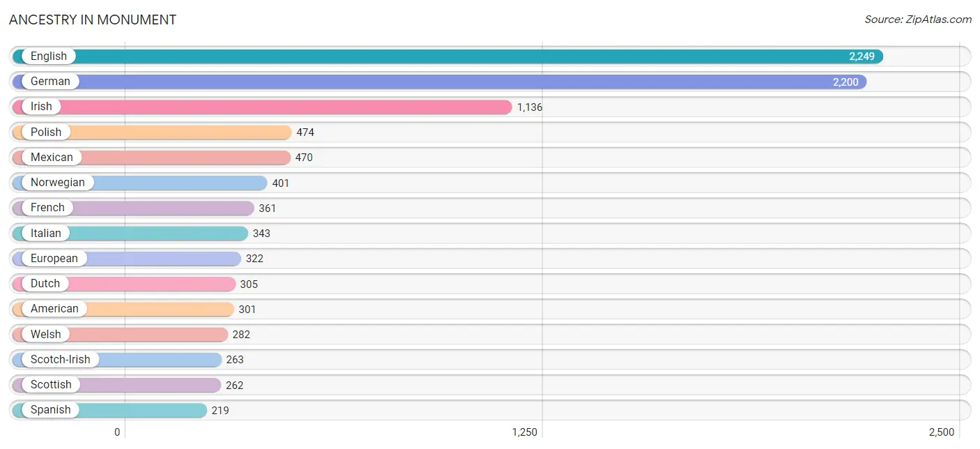Click the Ancestry in Monument chart title

point(93,20)
